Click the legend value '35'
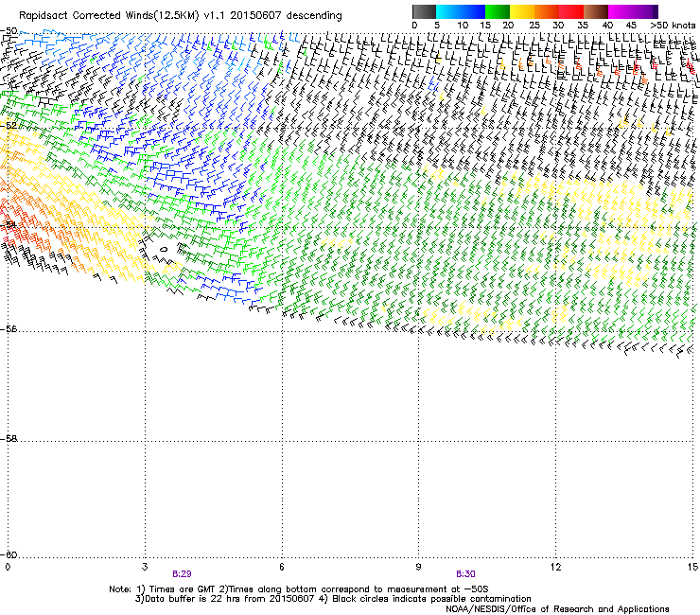This screenshot has width=700, height=615. 583,25
